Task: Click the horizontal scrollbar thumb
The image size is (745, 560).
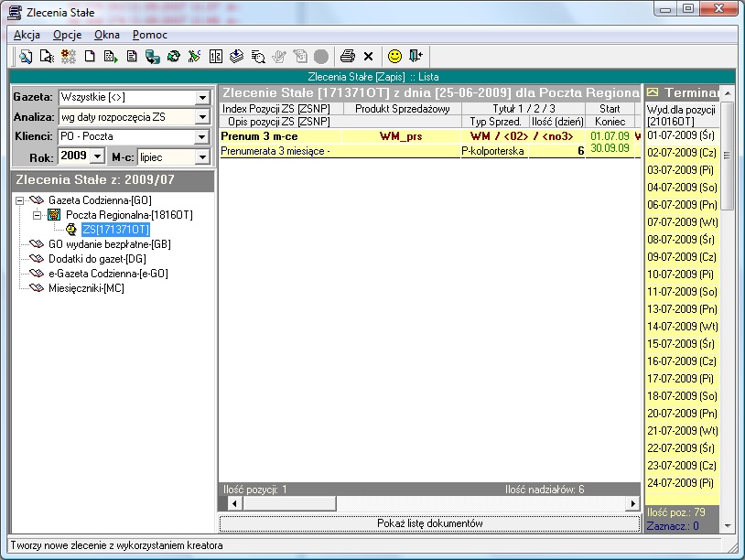Action: pos(289,503)
